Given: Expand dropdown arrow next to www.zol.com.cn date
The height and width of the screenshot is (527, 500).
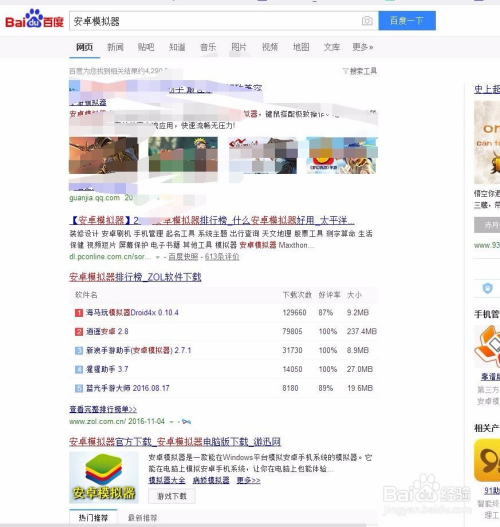Looking at the screenshot, I should 171,422.
